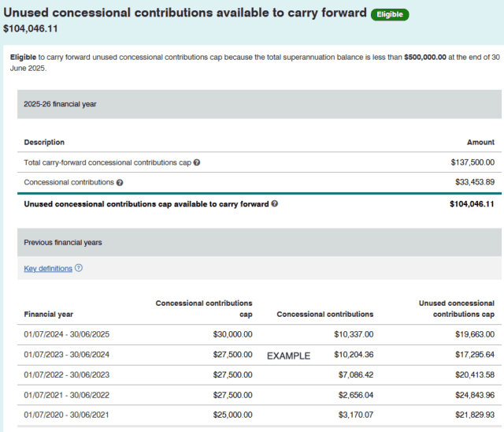Select the 01/07/2022 - 30/06/2023 row
The image size is (504, 432).
(259, 375)
